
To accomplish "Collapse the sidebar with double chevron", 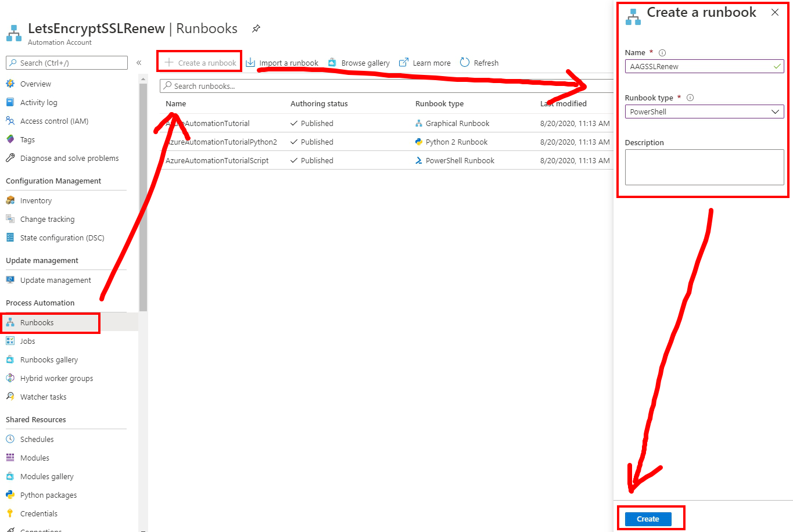I will click(x=139, y=63).
